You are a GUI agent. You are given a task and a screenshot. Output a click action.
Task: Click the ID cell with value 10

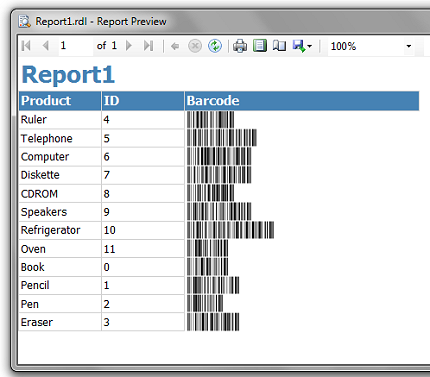click(143, 230)
